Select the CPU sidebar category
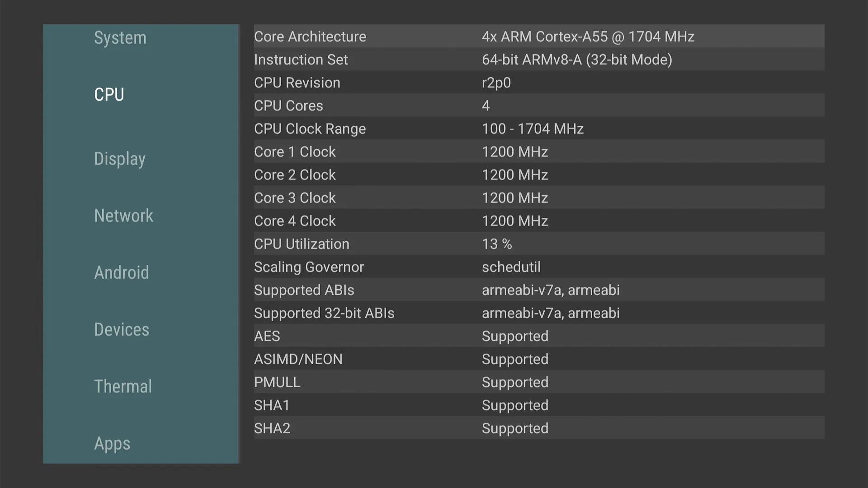The height and width of the screenshot is (488, 868). point(109,95)
